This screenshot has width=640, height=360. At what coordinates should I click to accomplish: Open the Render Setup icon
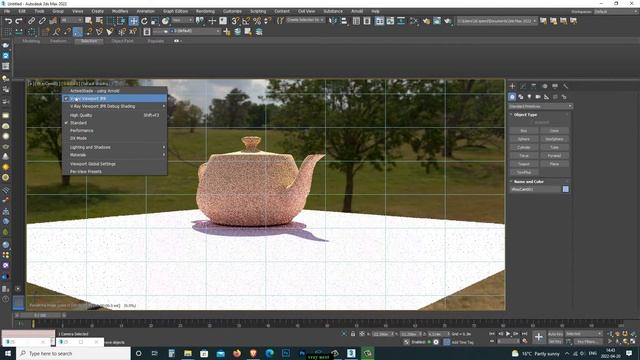coord(427,21)
